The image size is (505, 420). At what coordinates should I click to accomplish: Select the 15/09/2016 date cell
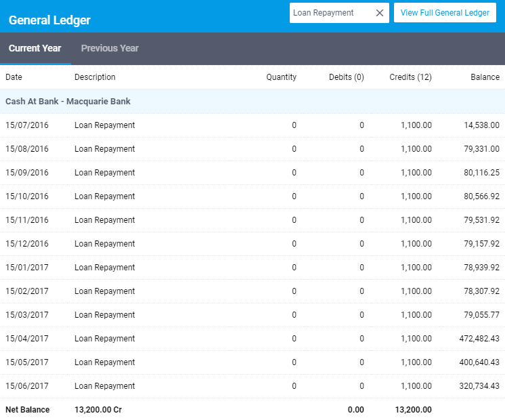27,173
